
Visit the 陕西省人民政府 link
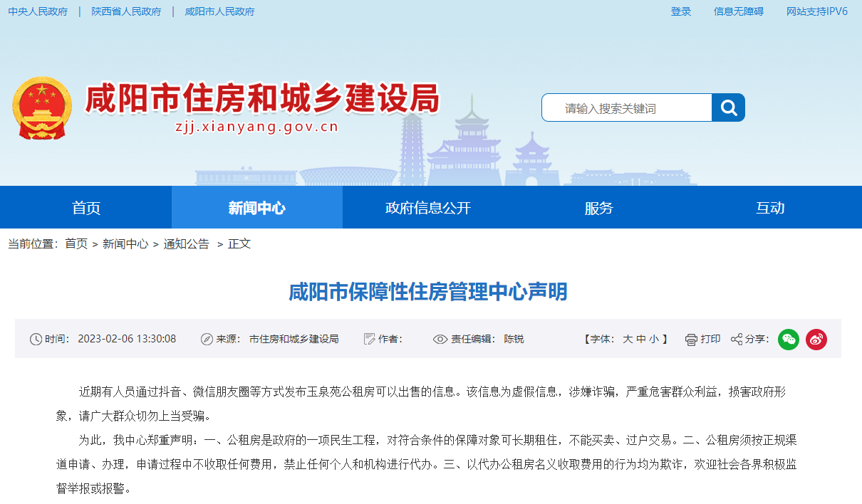(x=126, y=11)
